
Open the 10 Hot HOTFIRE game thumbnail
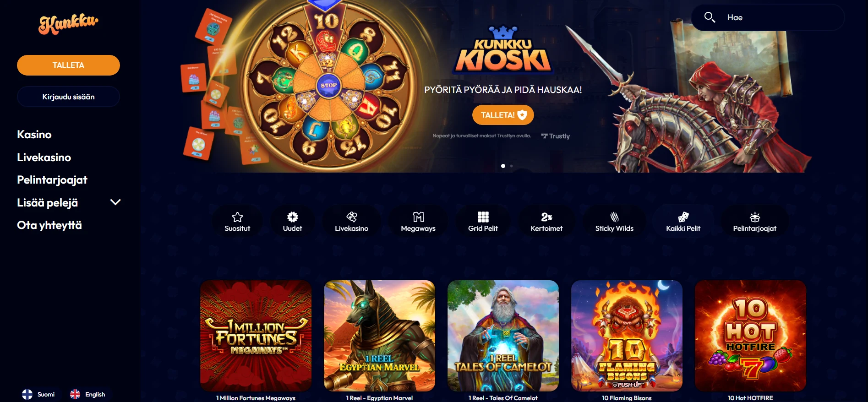pyautogui.click(x=750, y=336)
